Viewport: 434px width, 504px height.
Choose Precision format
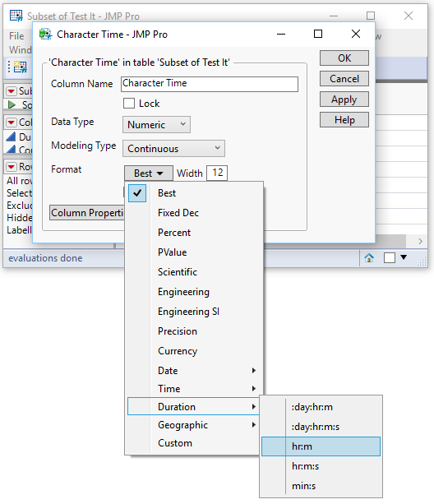pos(194,331)
